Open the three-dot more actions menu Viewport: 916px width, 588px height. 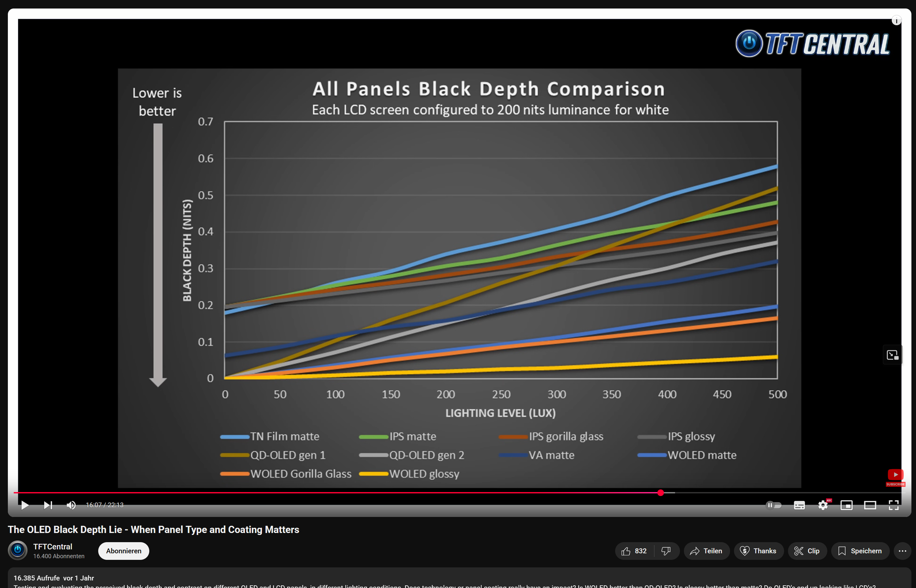coord(902,551)
